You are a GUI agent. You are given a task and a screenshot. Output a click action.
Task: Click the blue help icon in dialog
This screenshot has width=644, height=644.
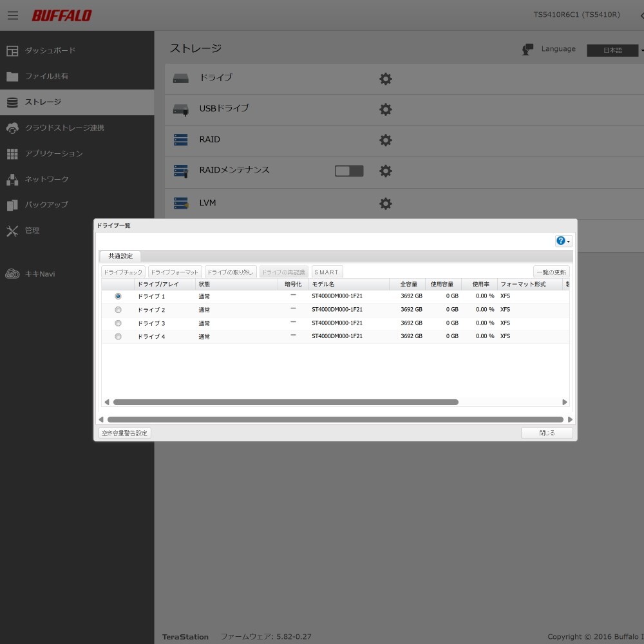560,241
